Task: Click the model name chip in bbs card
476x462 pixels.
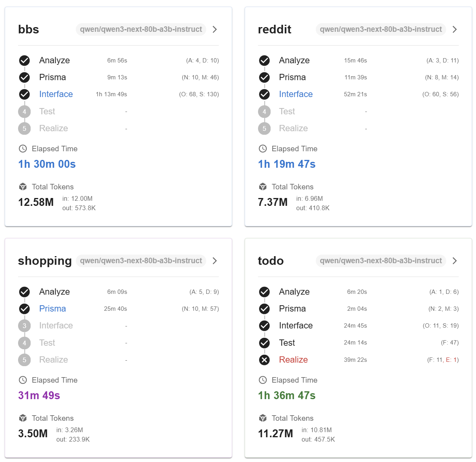Action: click(x=141, y=29)
